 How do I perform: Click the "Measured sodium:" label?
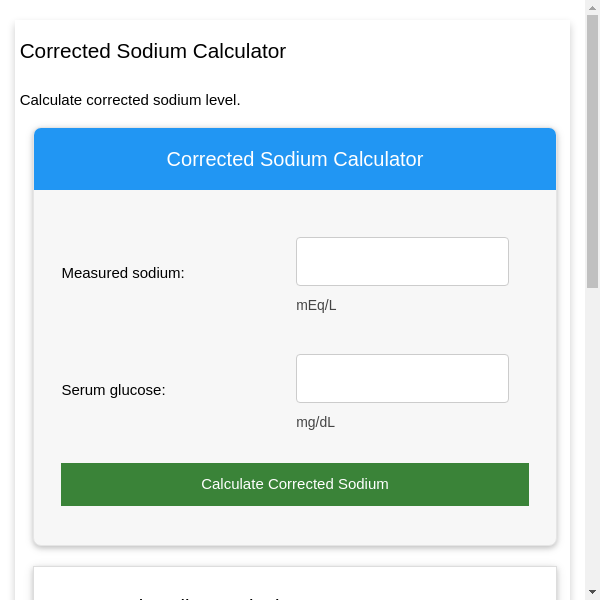click(123, 273)
